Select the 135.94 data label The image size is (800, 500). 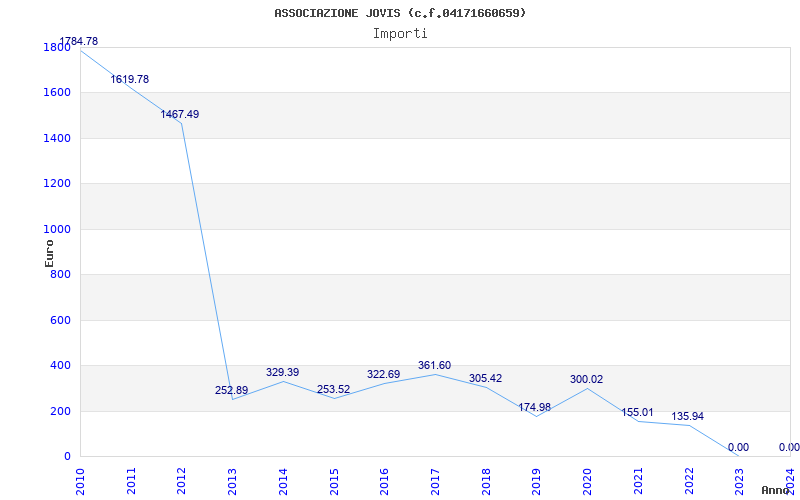pos(687,416)
